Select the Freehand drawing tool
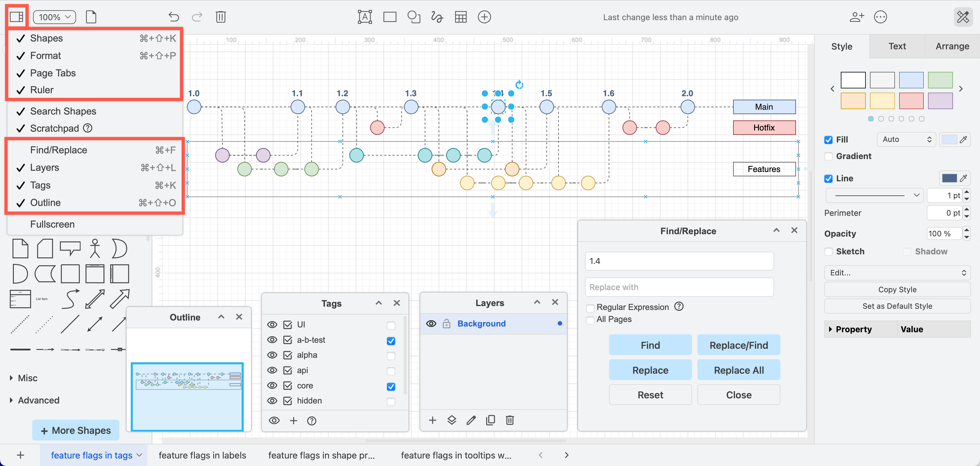980x466 pixels. (x=437, y=17)
